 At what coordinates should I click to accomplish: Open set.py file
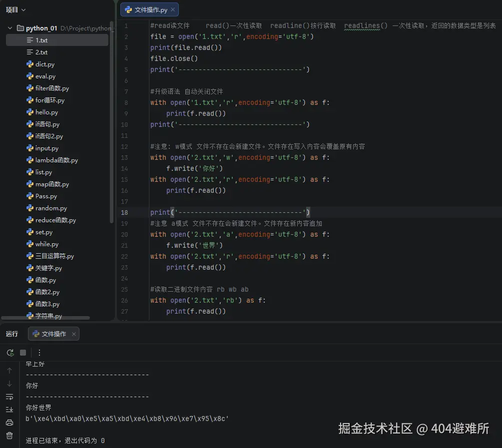[x=44, y=232]
